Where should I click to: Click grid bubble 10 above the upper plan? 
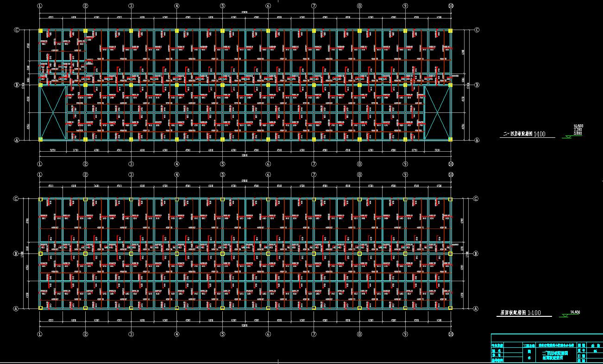pos(451,6)
